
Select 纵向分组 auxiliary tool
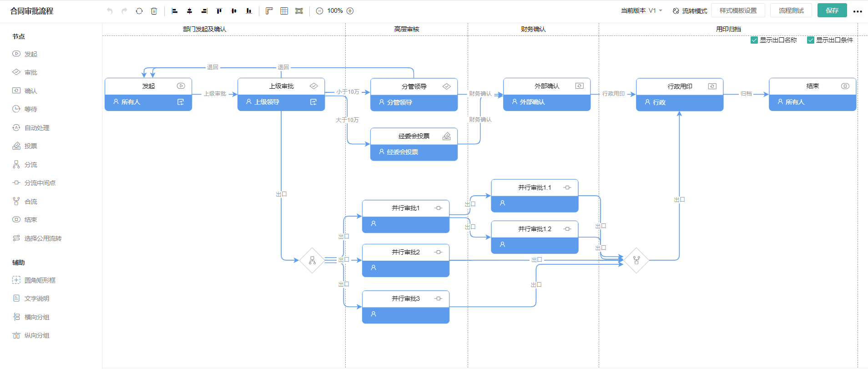click(x=31, y=335)
